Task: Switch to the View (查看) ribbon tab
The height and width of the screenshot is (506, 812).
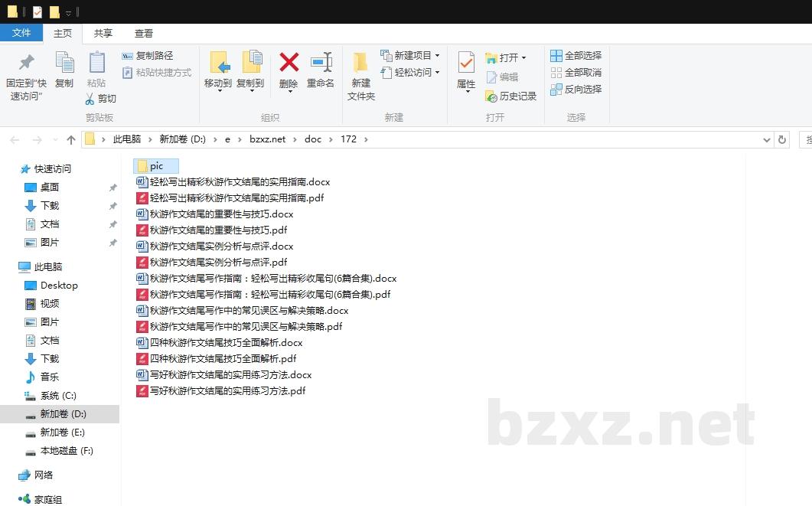Action: [x=144, y=33]
